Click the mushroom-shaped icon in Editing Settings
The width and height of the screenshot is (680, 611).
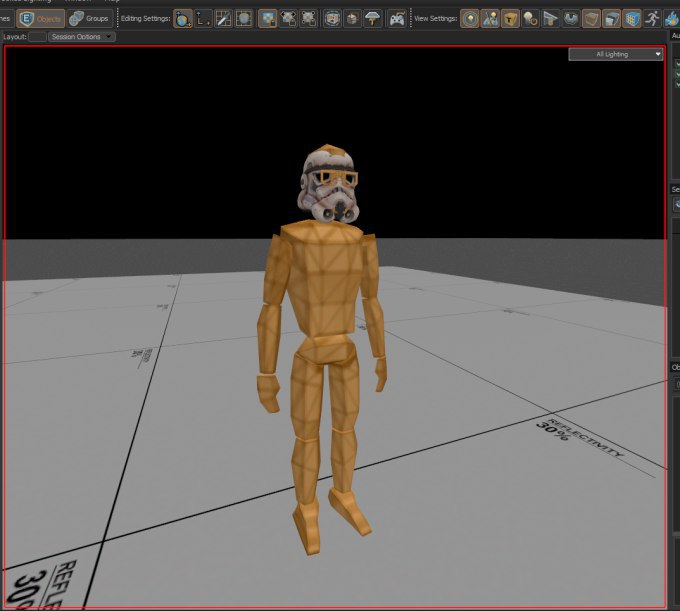[x=373, y=19]
